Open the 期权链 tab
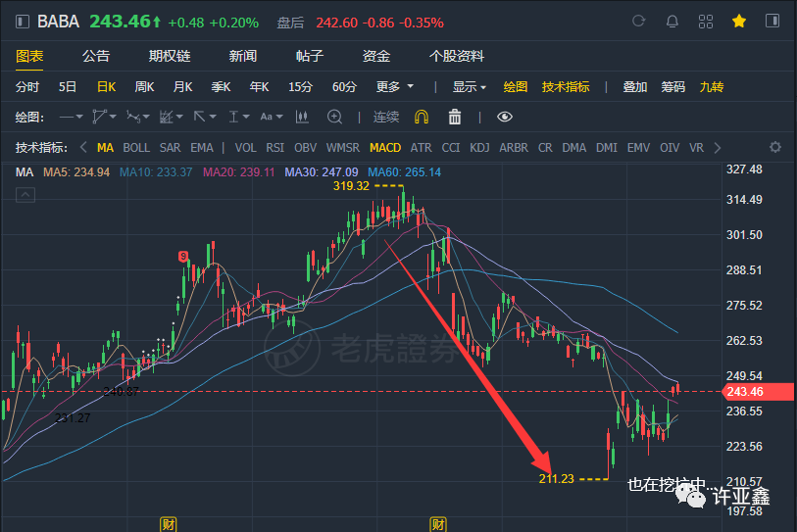797x532 pixels. pyautogui.click(x=170, y=56)
